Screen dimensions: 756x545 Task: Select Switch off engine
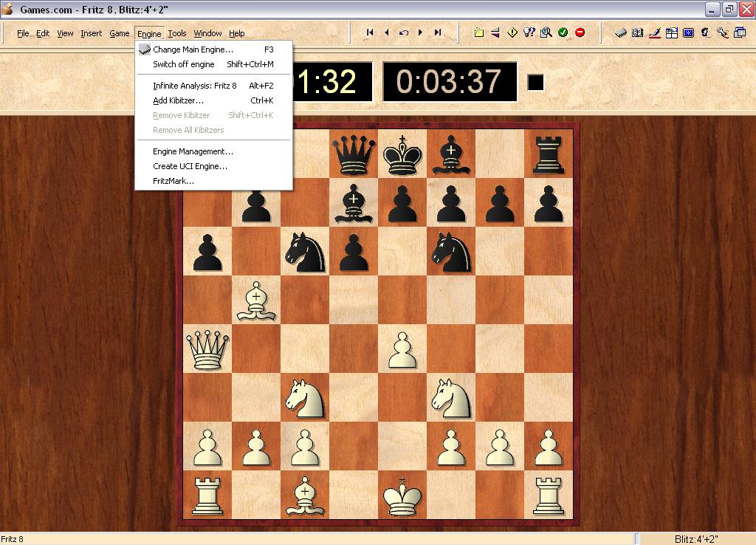pos(213,64)
